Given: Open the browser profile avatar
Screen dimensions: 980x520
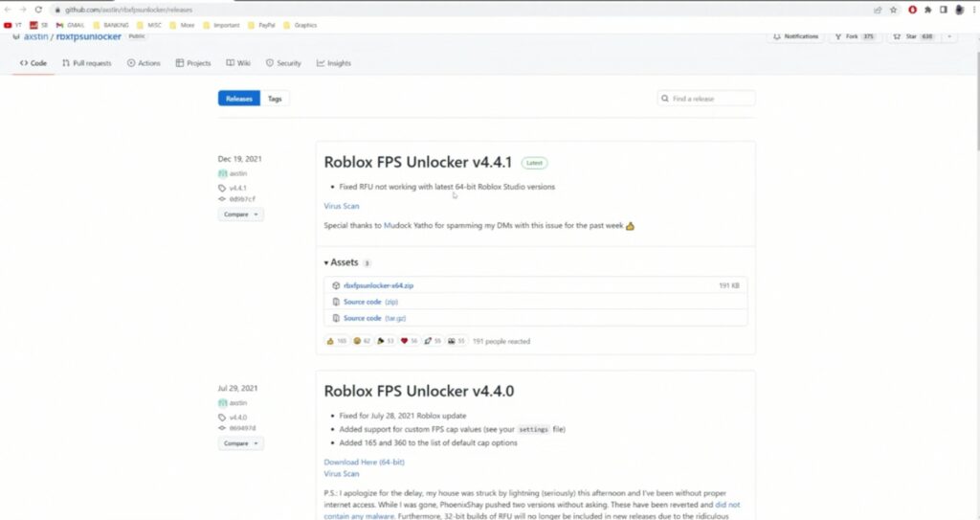Looking at the screenshot, I should point(959,10).
